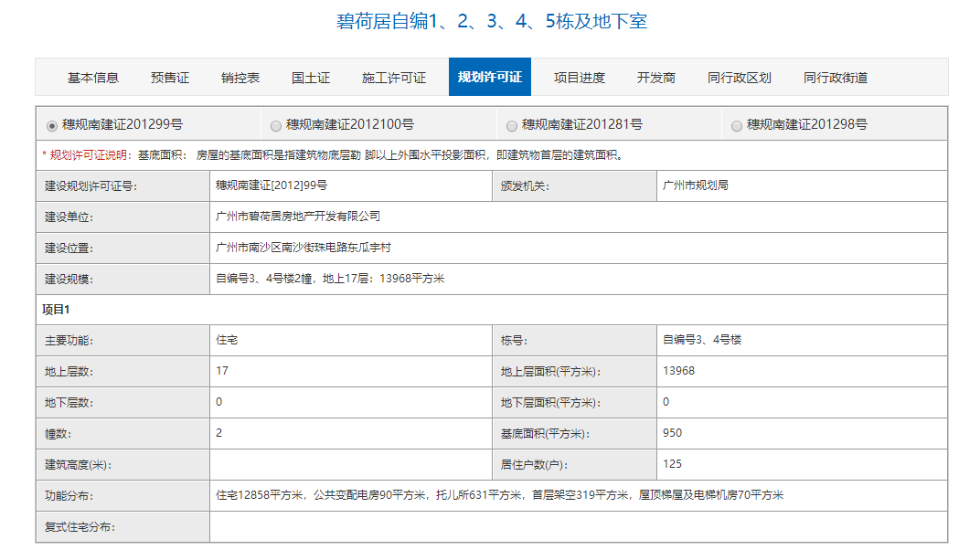Click the 颁发机关 label
The height and width of the screenshot is (550, 980).
(525, 186)
